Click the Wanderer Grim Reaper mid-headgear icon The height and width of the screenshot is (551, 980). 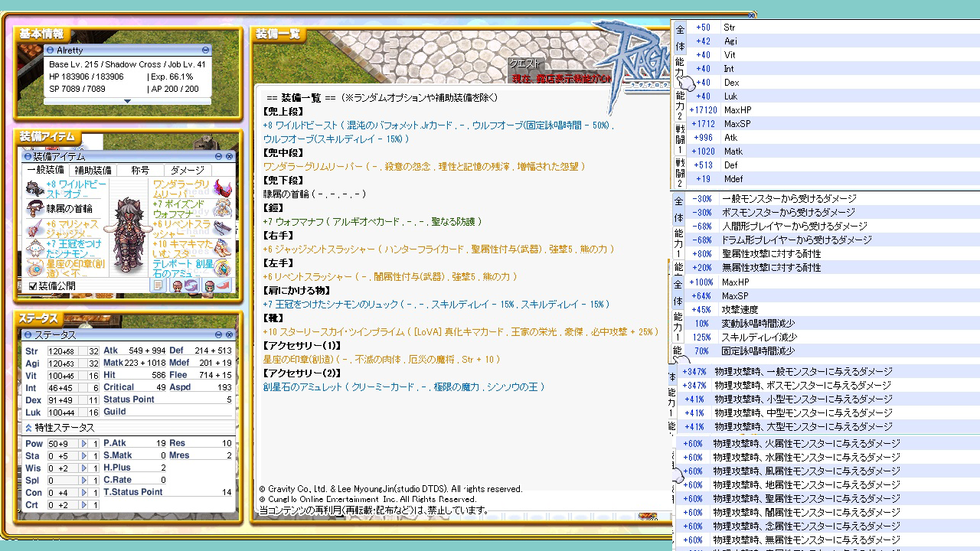point(222,189)
